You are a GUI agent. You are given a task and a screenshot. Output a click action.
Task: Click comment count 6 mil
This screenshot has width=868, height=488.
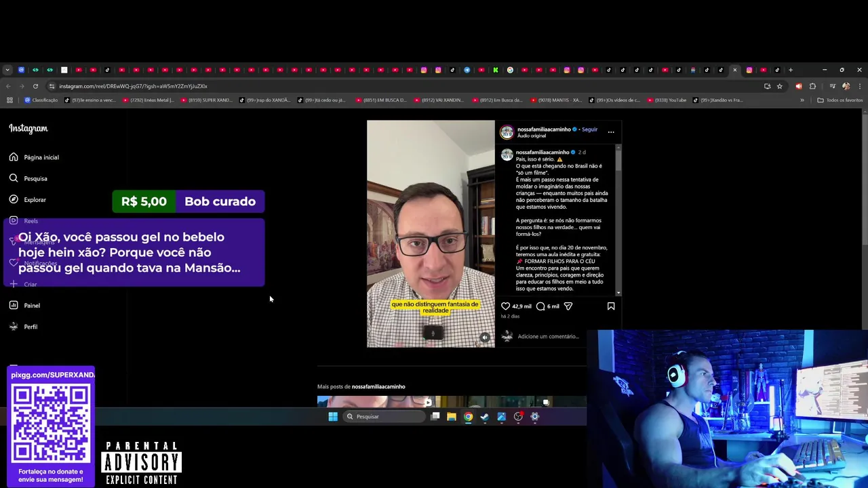tap(553, 306)
